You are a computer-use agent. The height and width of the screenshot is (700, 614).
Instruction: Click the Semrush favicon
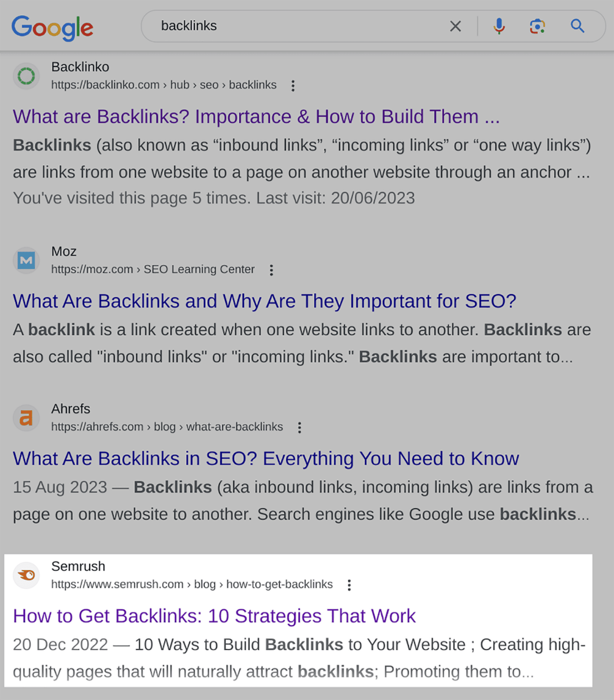pos(26,575)
